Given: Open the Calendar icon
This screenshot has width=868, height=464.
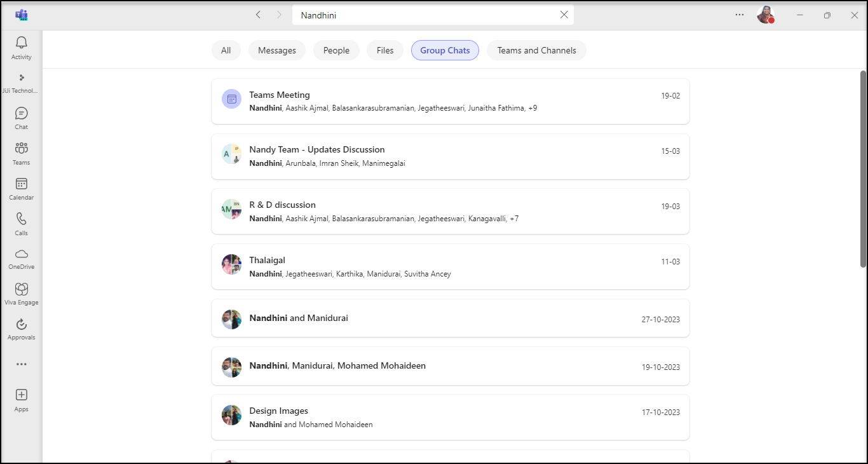Looking at the screenshot, I should point(21,184).
